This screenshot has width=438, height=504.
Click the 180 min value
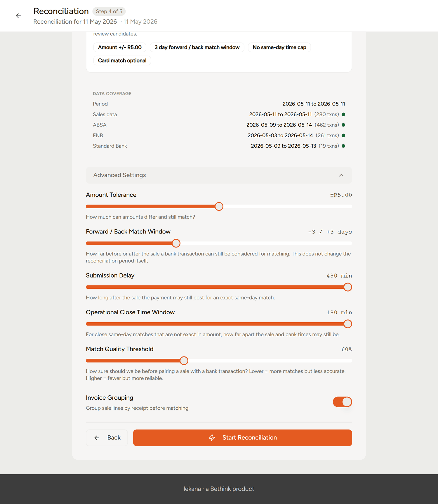coord(339,312)
